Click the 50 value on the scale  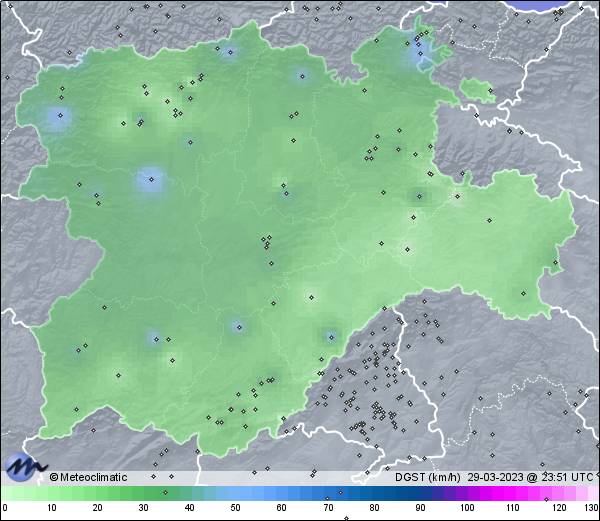click(x=235, y=508)
